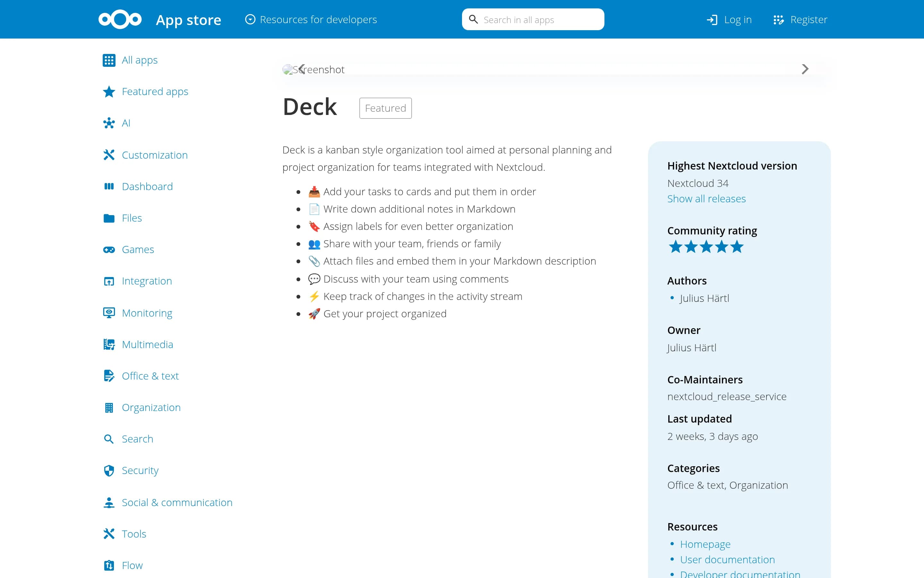This screenshot has height=578, width=924.
Task: Click author name Julius Härtl under Authors
Action: 704,298
